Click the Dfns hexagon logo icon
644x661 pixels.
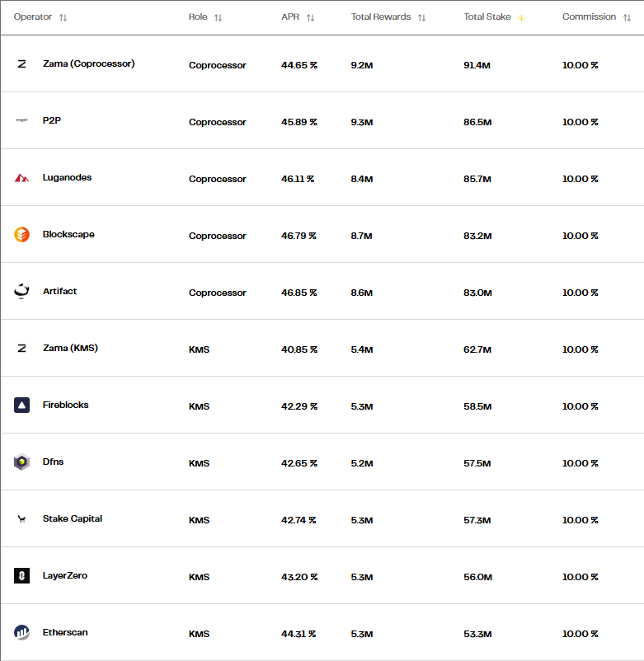(x=21, y=462)
